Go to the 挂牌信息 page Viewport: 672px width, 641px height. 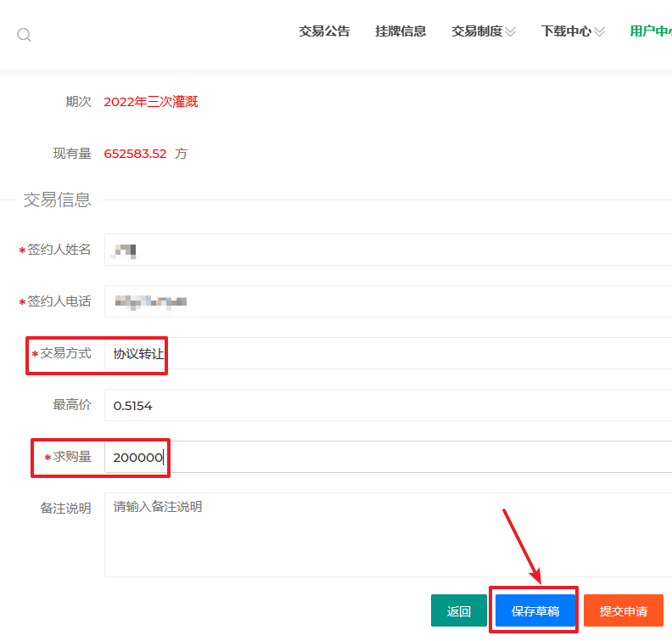(400, 31)
